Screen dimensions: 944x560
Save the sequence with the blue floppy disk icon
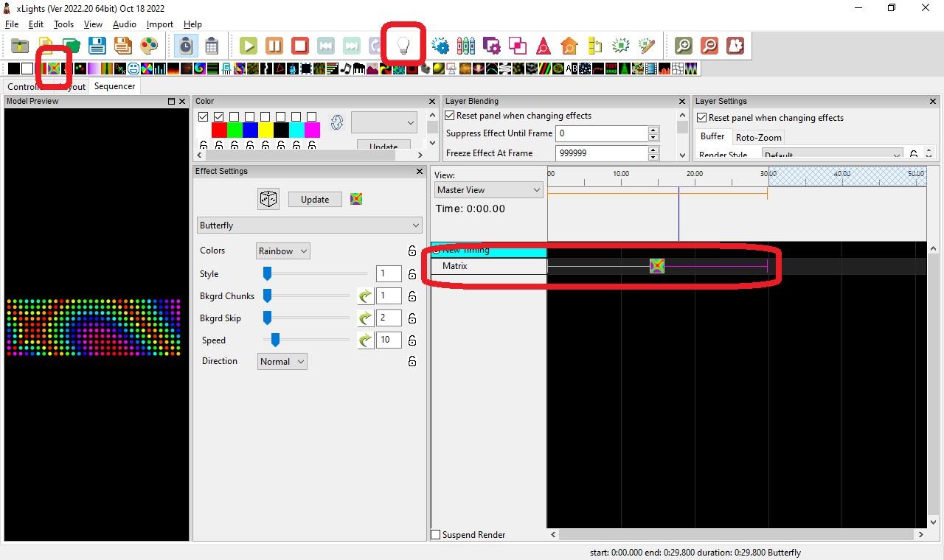pyautogui.click(x=97, y=46)
